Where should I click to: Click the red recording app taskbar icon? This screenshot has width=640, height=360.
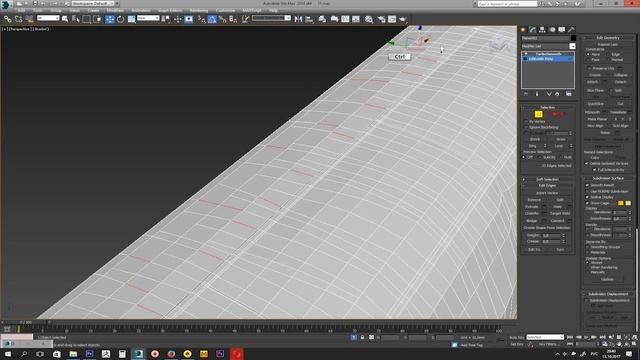tap(237, 354)
